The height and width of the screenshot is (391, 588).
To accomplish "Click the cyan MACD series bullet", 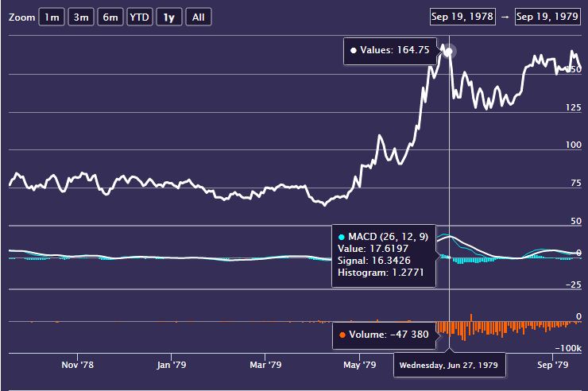I will click(x=342, y=237).
